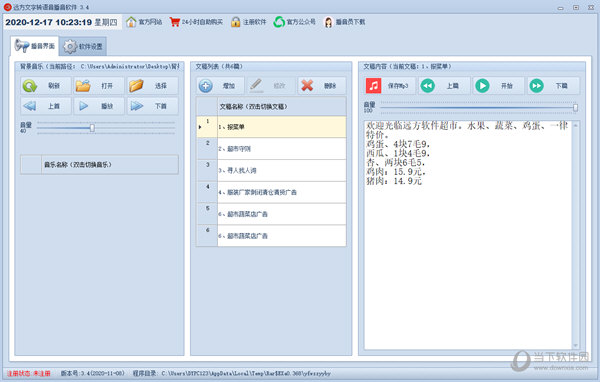Viewport: 600px width, 382px height.
Task: Save as Mp3 with red music icon
Action: click(x=390, y=86)
